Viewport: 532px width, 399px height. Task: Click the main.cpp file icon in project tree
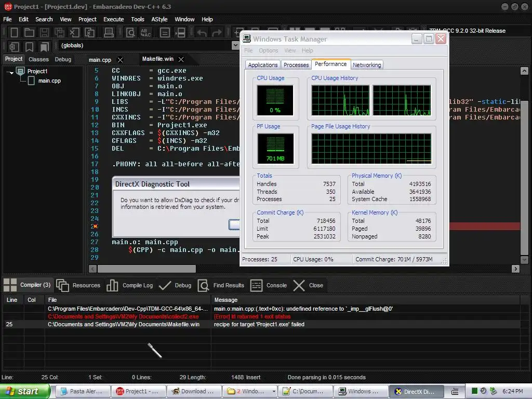pyautogui.click(x=31, y=81)
